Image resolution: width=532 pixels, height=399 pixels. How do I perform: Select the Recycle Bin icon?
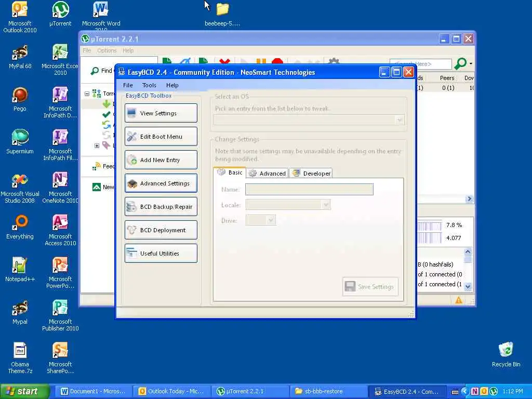coord(506,355)
